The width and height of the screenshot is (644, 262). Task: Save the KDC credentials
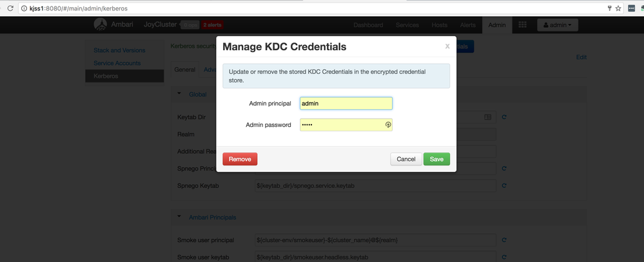point(436,159)
